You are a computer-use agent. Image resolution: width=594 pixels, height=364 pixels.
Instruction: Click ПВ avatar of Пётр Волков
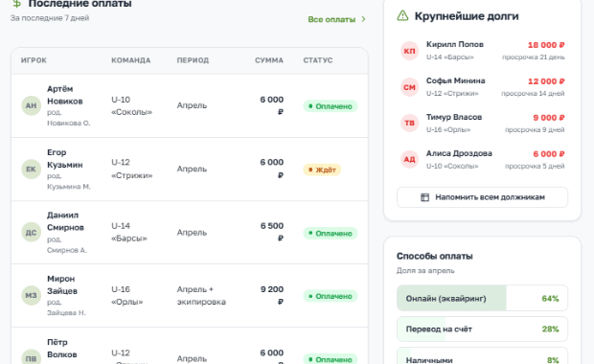31,356
